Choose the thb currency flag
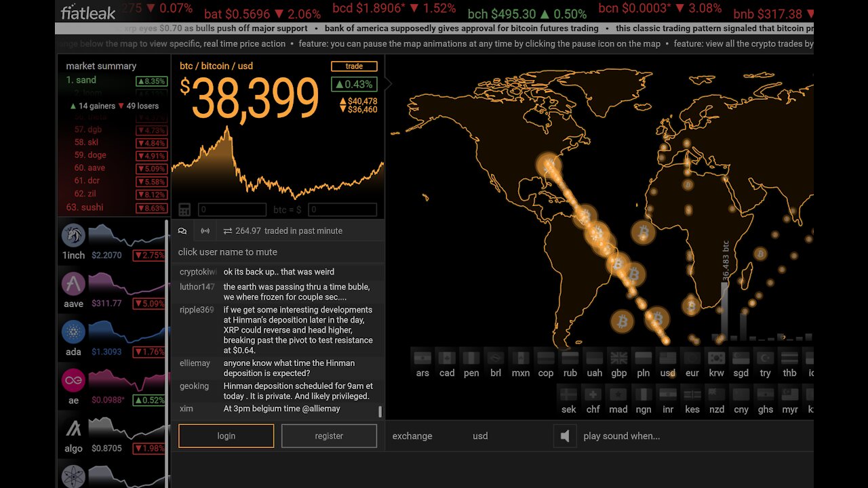This screenshot has height=488, width=868. click(x=789, y=358)
